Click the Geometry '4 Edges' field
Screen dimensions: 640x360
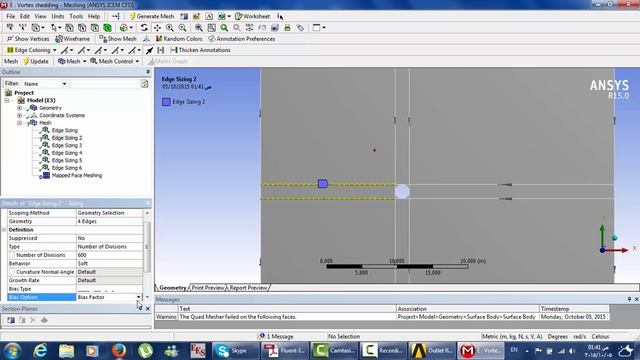[x=109, y=221]
